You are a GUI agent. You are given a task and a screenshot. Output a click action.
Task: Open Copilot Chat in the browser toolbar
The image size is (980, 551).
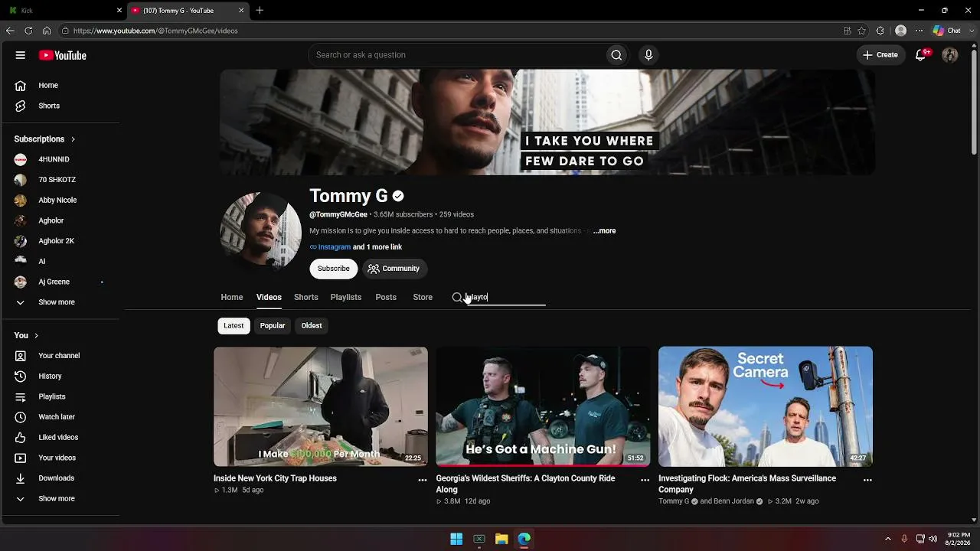click(947, 31)
